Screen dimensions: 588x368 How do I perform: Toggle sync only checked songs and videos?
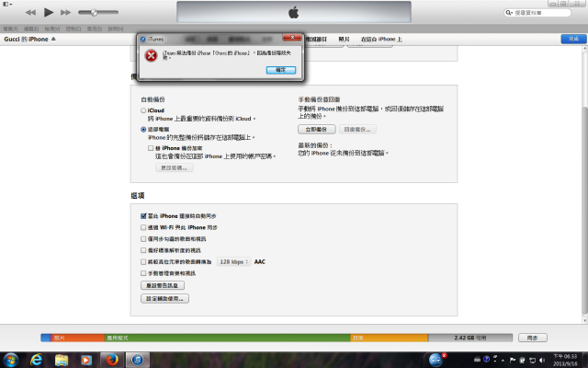point(143,239)
